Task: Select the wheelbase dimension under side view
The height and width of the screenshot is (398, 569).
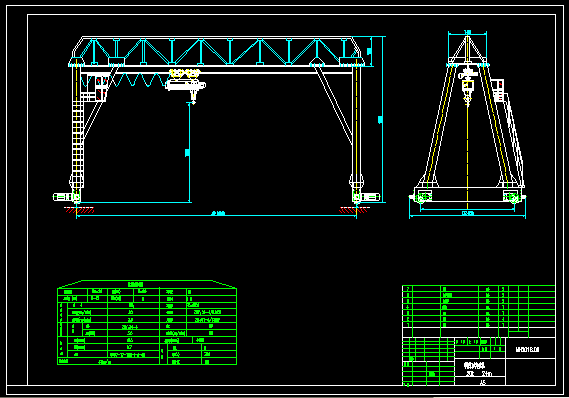Action: pos(468,213)
